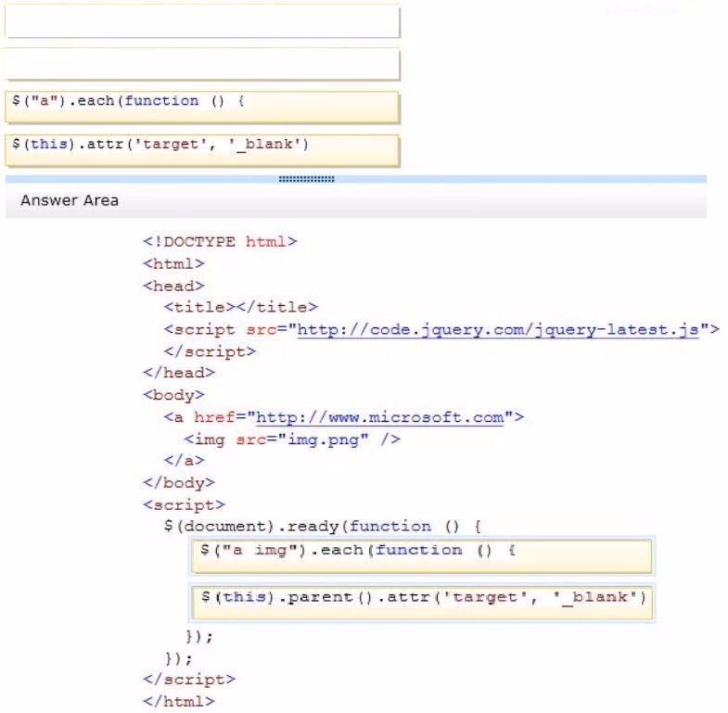Image resolution: width=728 pixels, height=713 pixels.
Task: Click the opening <head> tag
Action: (173, 286)
